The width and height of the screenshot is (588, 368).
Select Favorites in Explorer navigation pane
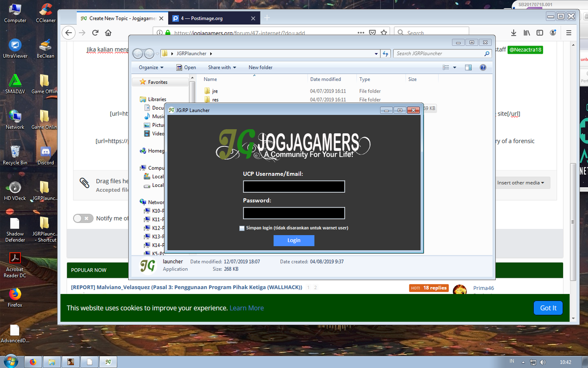pyautogui.click(x=158, y=82)
